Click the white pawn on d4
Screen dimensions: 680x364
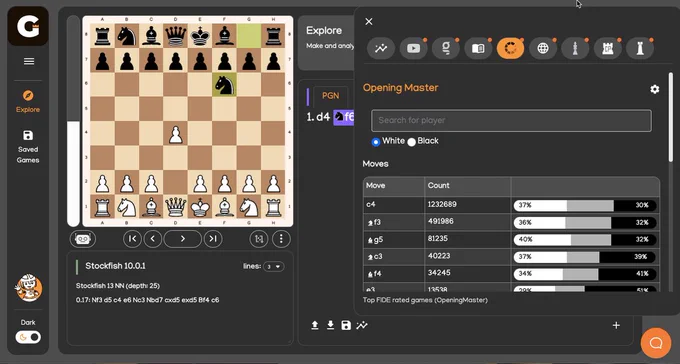point(176,134)
